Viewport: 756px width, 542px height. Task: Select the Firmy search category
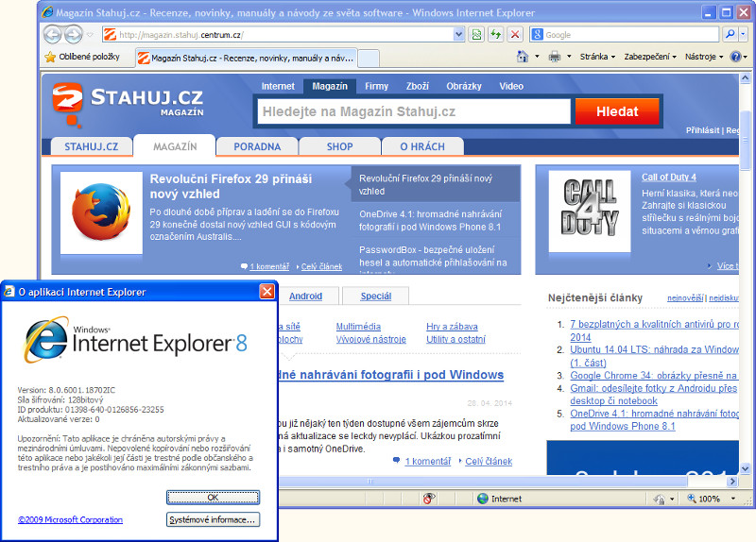[376, 86]
